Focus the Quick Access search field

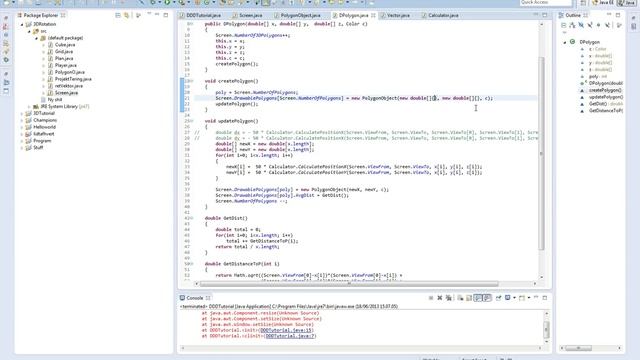(x=546, y=2)
